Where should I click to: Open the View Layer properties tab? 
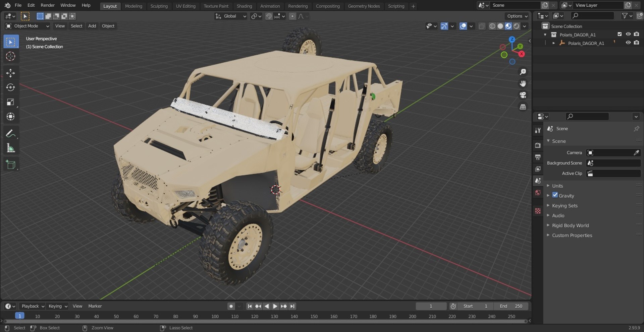[x=538, y=169]
